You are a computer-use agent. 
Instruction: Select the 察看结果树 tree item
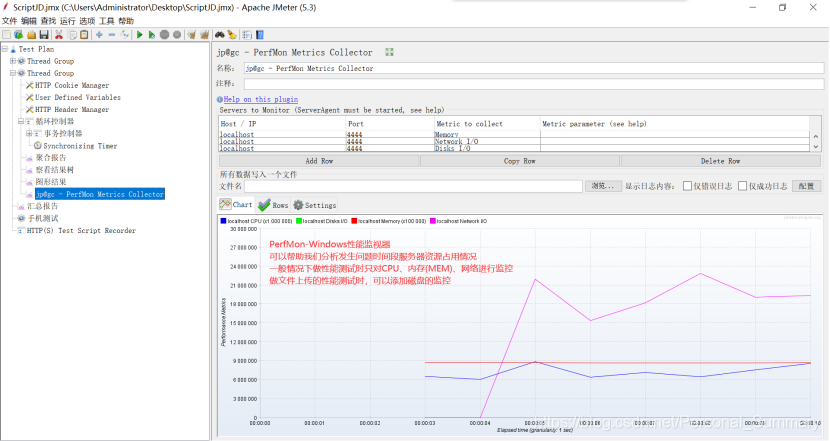pyautogui.click(x=55, y=170)
